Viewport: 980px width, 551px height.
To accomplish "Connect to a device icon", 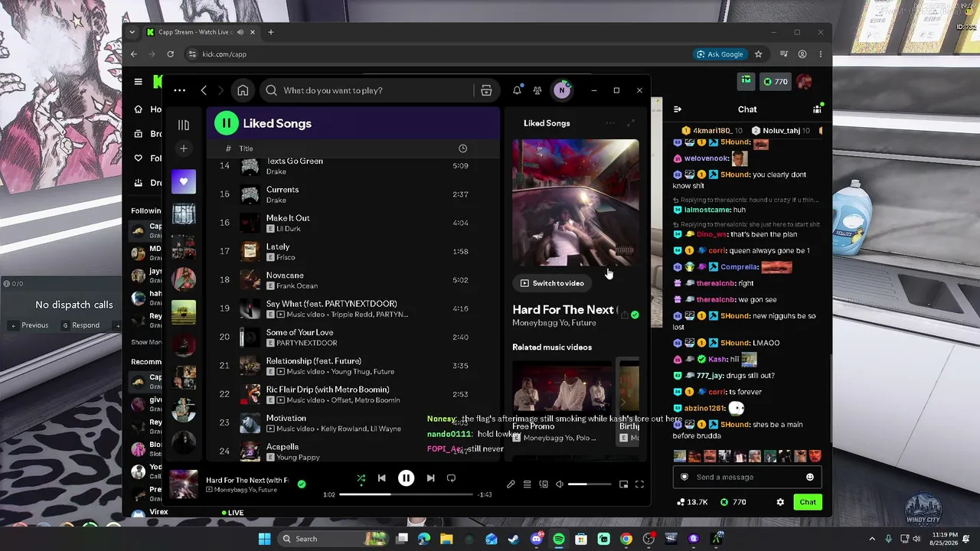I will [544, 484].
